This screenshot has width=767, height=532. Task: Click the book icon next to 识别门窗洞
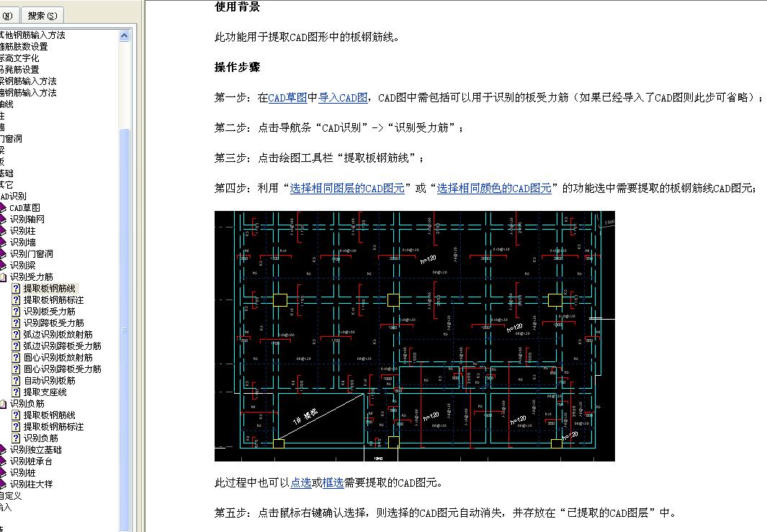point(3,254)
